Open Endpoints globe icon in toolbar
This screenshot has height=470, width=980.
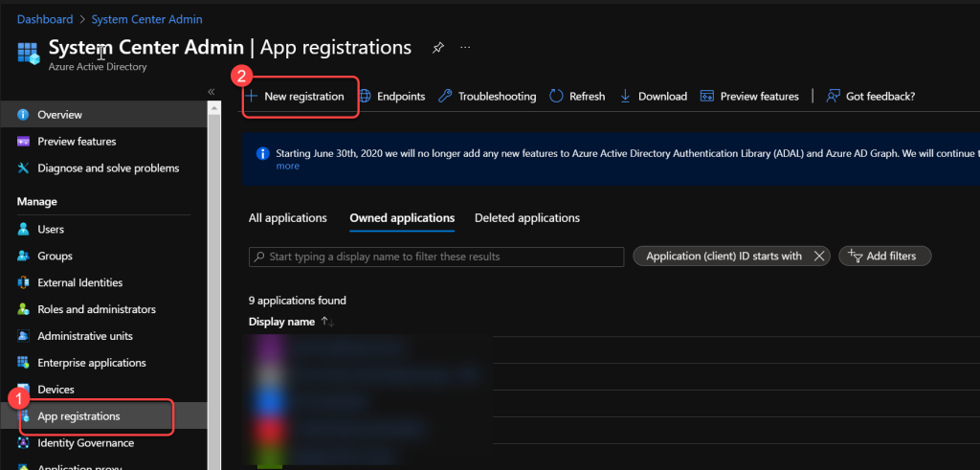tap(365, 96)
